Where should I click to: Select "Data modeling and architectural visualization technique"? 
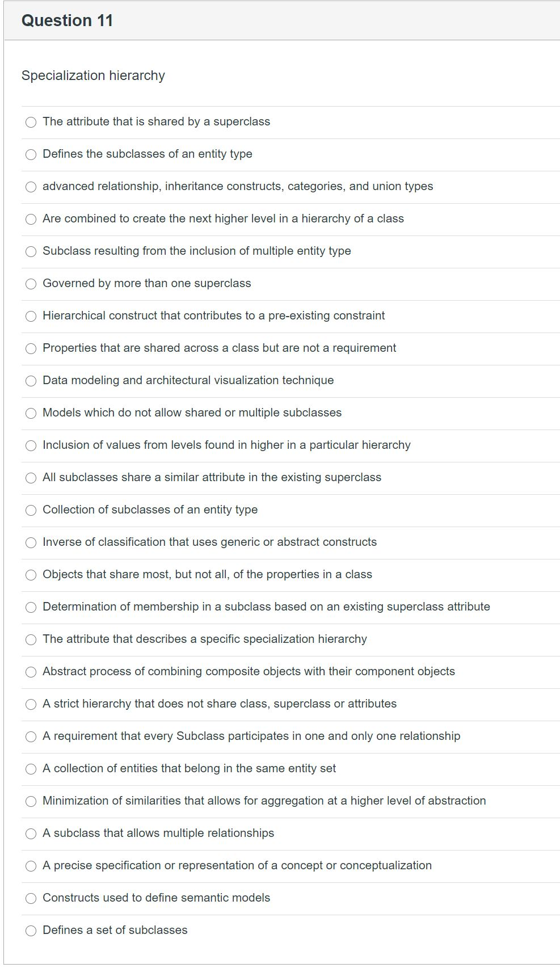click(x=30, y=381)
